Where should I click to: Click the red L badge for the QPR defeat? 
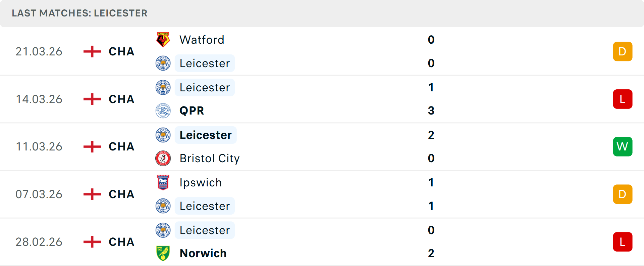click(x=623, y=99)
